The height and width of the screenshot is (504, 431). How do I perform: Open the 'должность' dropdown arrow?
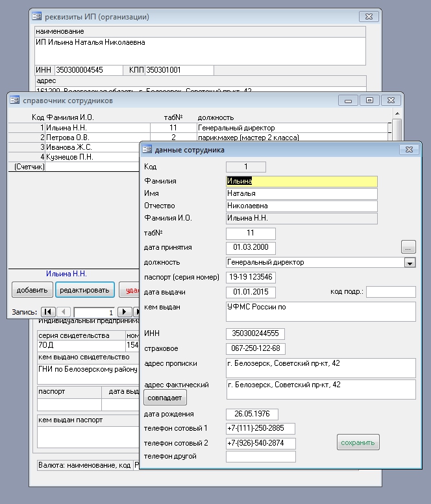pyautogui.click(x=410, y=263)
